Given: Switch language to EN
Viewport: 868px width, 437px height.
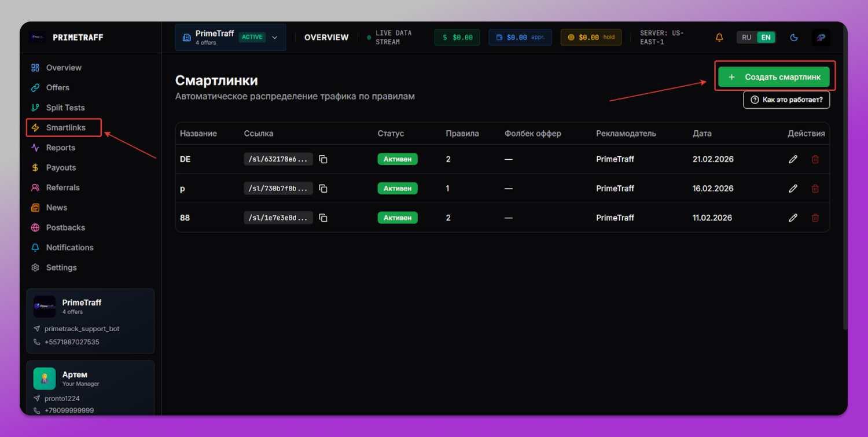Looking at the screenshot, I should point(766,37).
